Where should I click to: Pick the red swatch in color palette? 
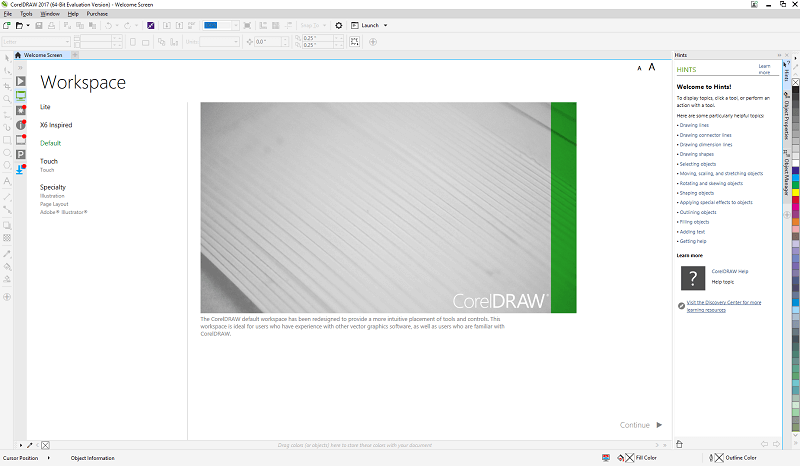coord(795,200)
